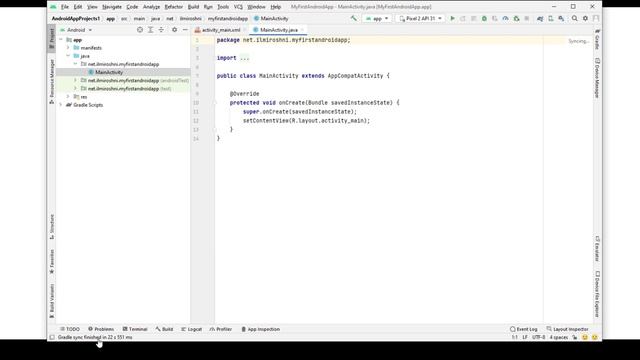Click the happy face feedback icon
Viewport: 640px width, 360px height.
pos(585,337)
